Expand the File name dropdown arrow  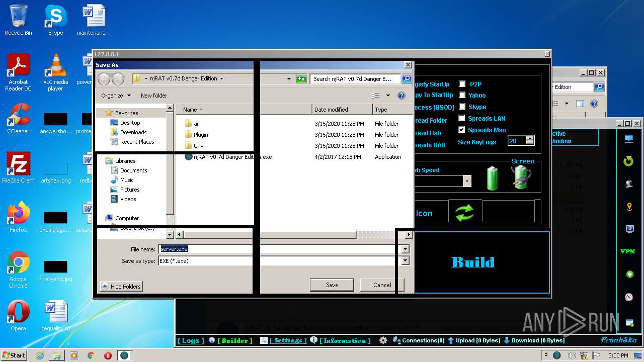(x=405, y=249)
